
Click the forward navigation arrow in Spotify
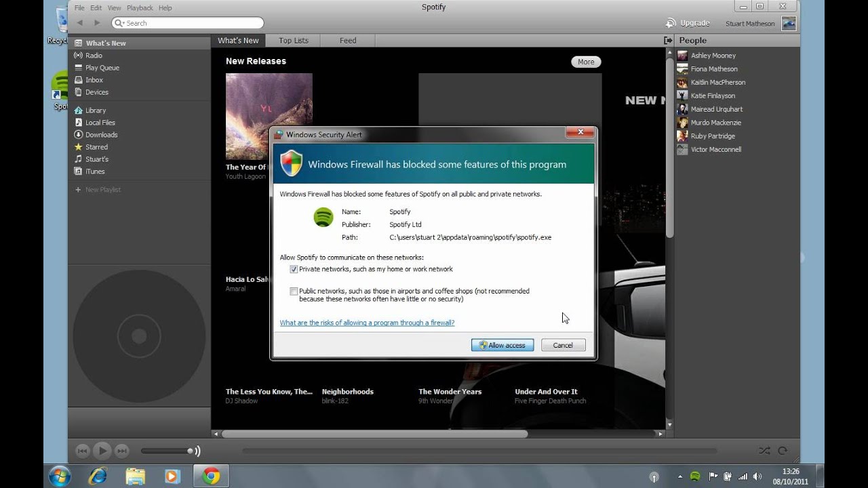pos(97,23)
